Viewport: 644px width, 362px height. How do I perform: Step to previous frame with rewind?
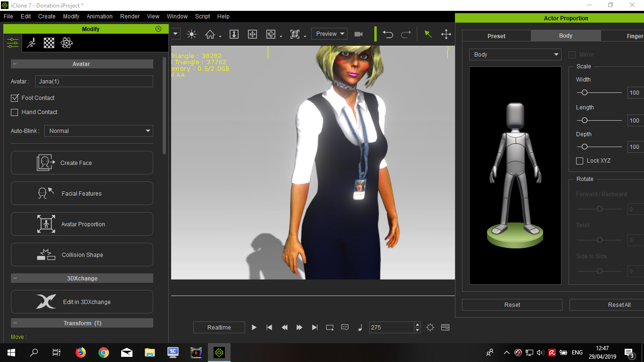(x=284, y=327)
